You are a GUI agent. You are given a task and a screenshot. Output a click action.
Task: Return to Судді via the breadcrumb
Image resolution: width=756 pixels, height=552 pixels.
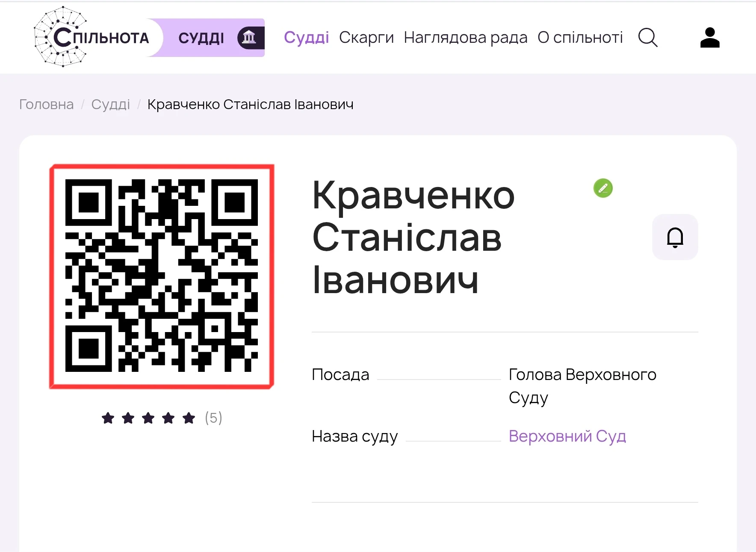[x=110, y=104]
